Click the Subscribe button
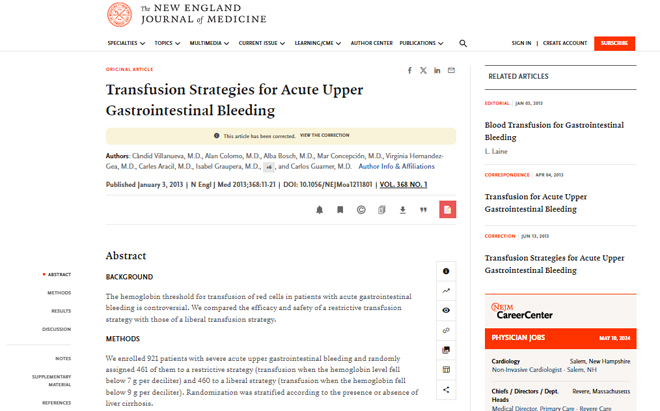660x411 pixels. (615, 43)
